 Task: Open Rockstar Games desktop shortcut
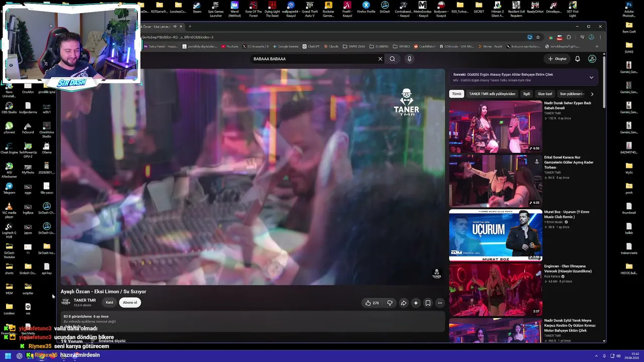pyautogui.click(x=329, y=9)
